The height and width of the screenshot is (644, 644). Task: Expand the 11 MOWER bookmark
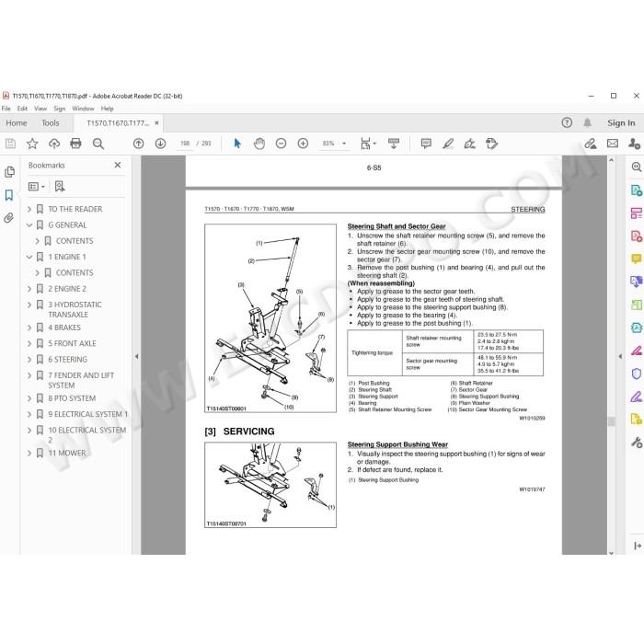pyautogui.click(x=29, y=453)
